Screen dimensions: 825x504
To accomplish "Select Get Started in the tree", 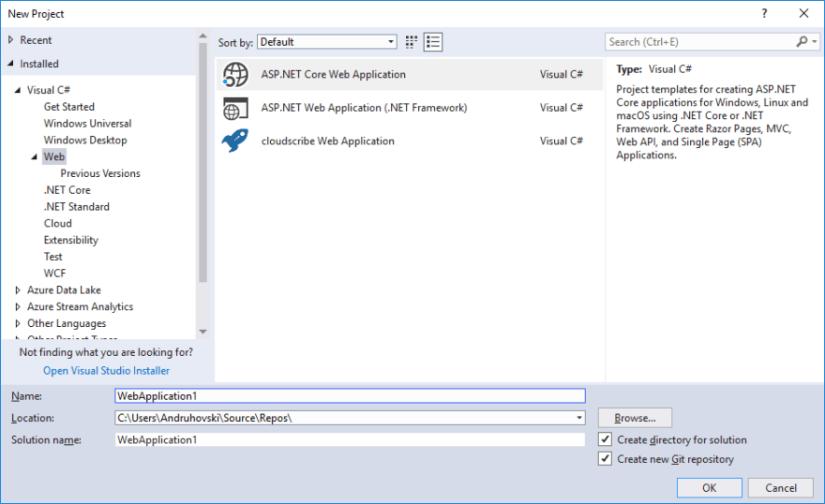I will pos(69,107).
